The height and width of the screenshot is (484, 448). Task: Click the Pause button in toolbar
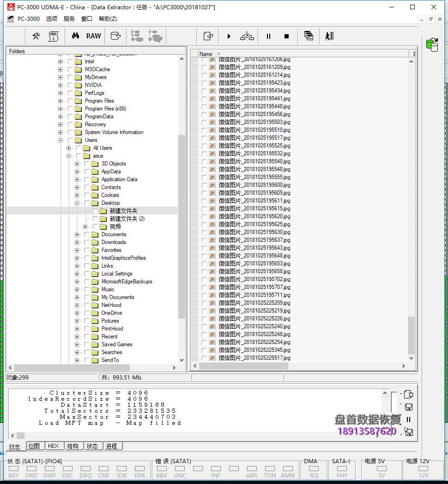268,36
